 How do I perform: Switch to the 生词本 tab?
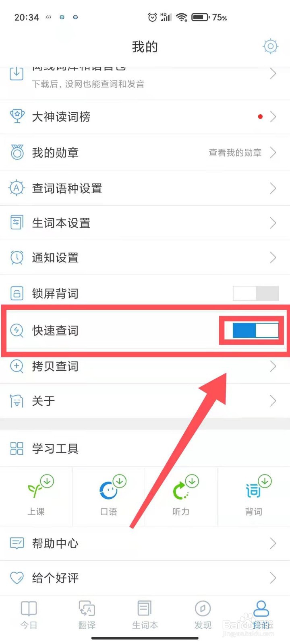point(145,615)
